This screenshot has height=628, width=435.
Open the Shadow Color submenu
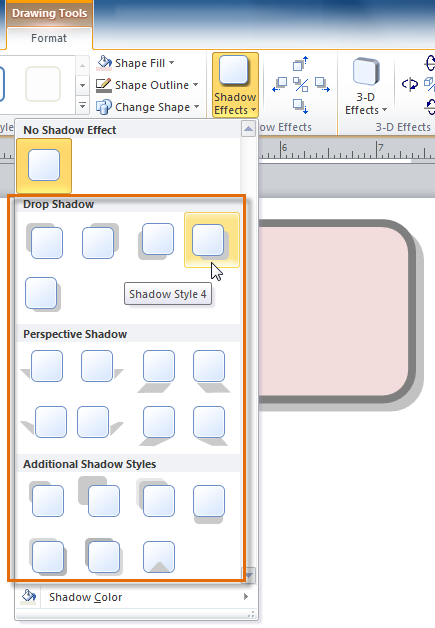point(136,597)
